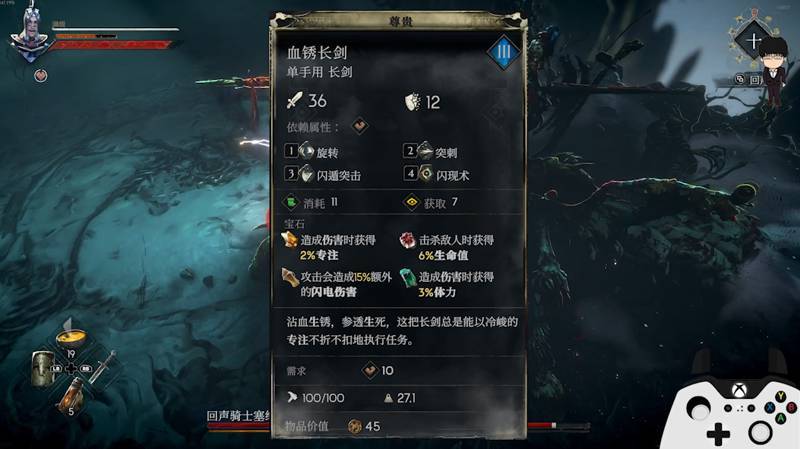Click the shield icon next to 12

pos(412,102)
